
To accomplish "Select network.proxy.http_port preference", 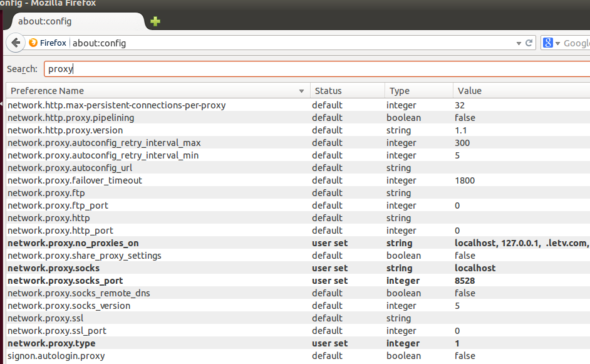I will [x=60, y=231].
